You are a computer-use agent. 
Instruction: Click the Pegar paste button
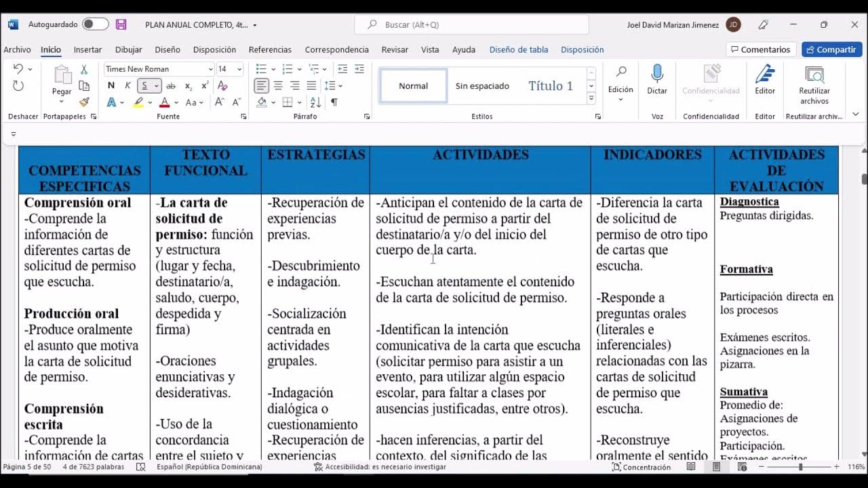pyautogui.click(x=62, y=79)
